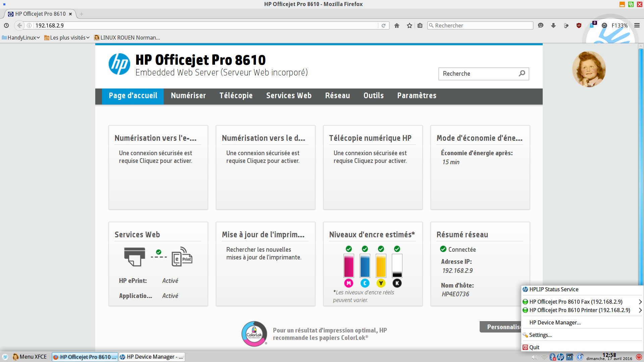Open the Réseau tab
Screen dimensions: 644x362
tap(337, 96)
